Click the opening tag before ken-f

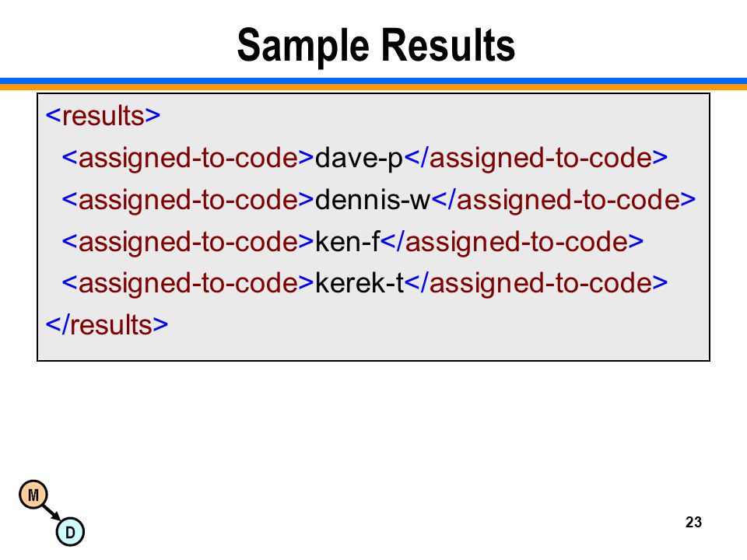click(188, 242)
